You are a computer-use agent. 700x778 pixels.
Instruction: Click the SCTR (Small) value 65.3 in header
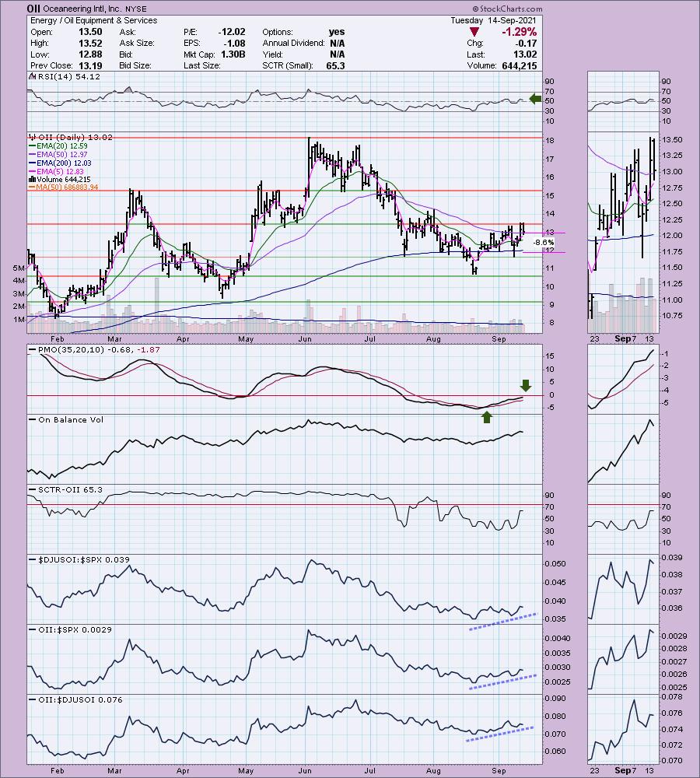click(336, 65)
